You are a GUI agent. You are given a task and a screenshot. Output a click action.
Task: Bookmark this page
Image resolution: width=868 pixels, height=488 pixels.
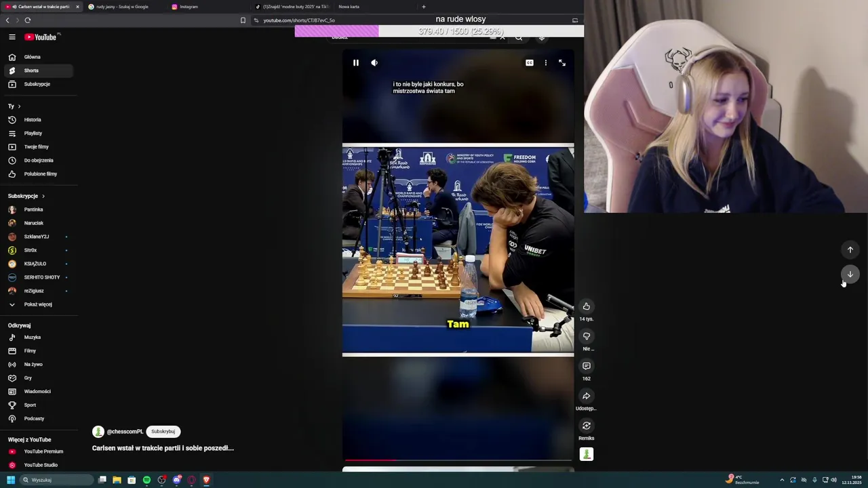tap(243, 20)
